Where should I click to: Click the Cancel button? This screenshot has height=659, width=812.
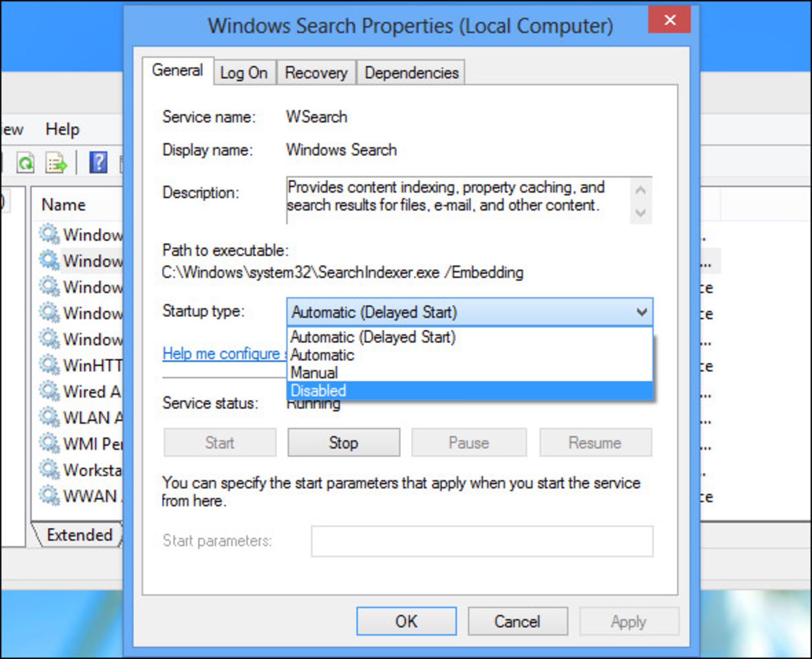pos(517,621)
